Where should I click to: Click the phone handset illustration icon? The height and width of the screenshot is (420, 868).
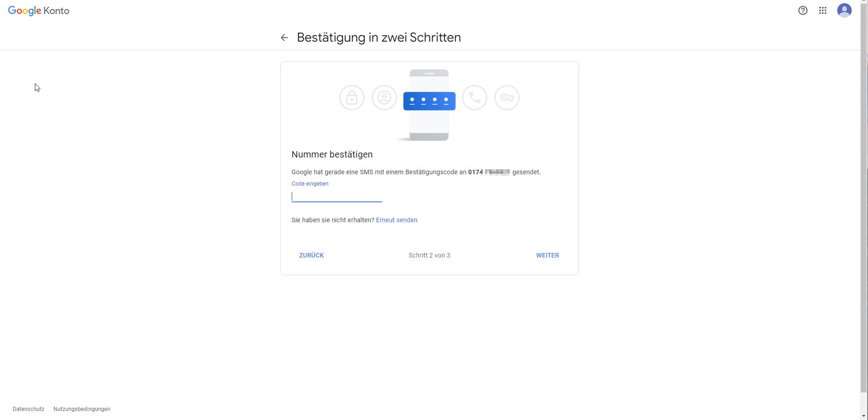(474, 97)
